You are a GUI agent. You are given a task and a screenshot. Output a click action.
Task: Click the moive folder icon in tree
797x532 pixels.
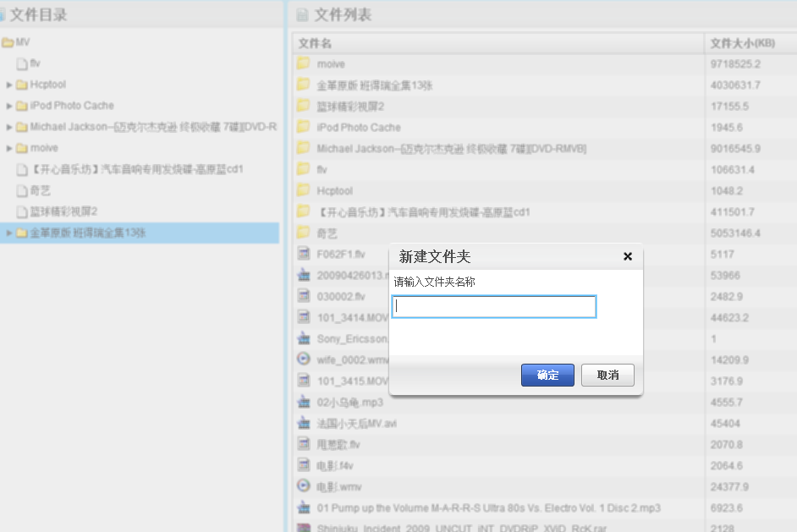coord(21,148)
